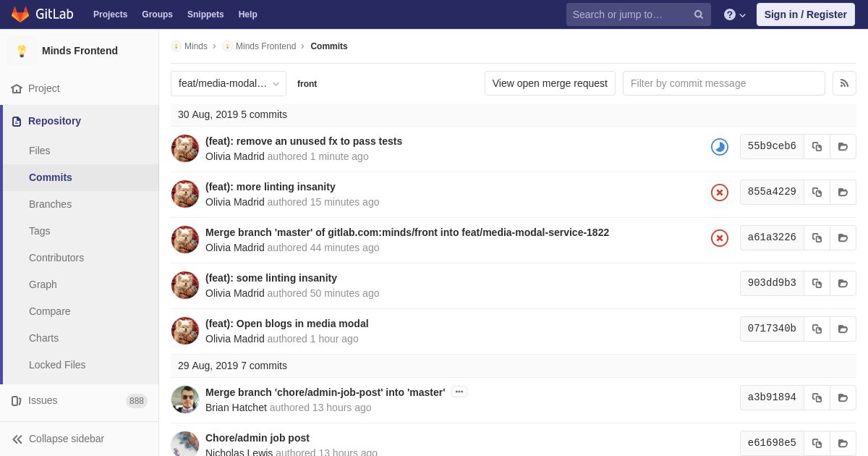The width and height of the screenshot is (868, 456).
Task: Browse files at commit 55b9ceb6
Action: [x=843, y=146]
